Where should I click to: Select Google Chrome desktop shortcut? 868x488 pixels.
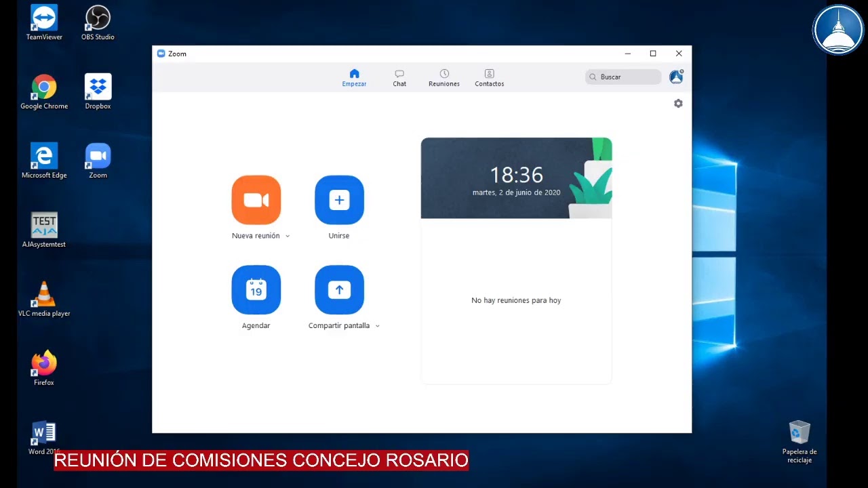[44, 92]
